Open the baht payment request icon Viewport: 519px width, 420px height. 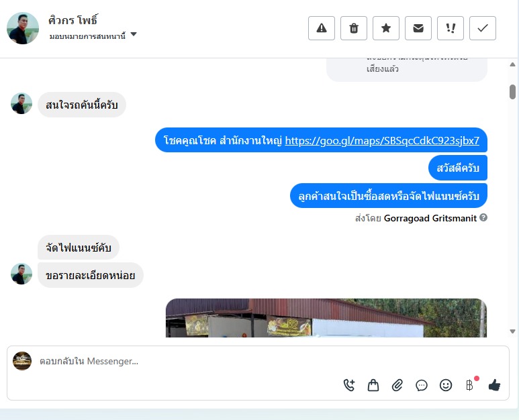click(471, 384)
